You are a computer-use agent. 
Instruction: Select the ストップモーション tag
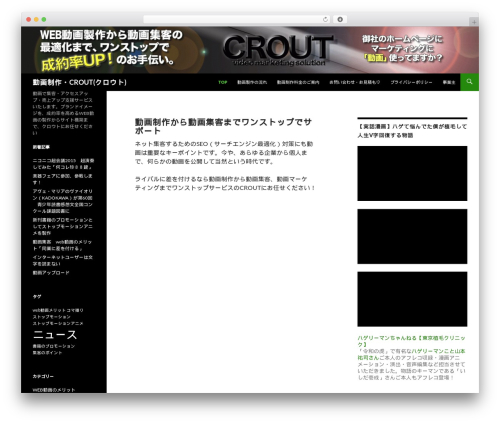coord(51,317)
